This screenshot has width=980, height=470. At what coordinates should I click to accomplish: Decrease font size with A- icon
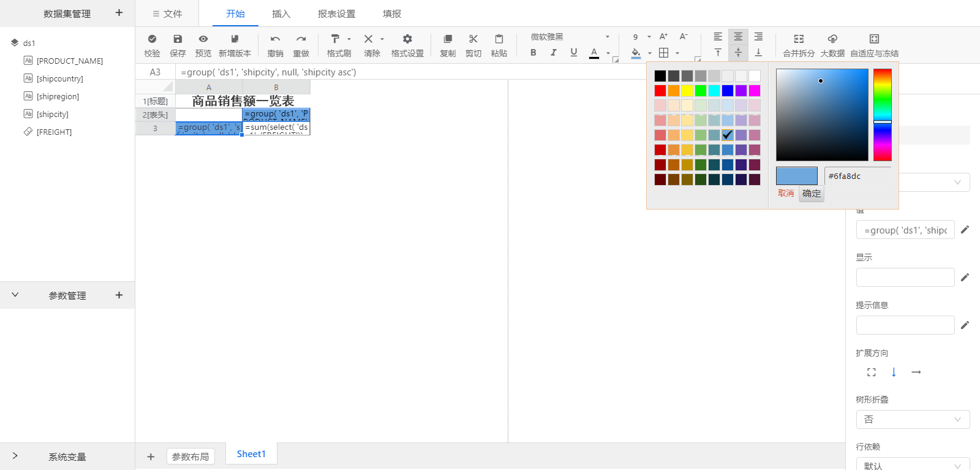[684, 37]
